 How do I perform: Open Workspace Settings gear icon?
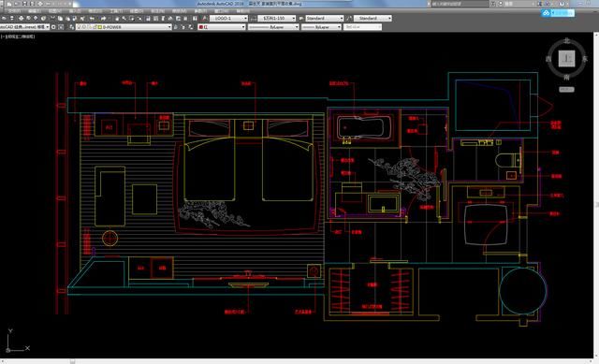click(x=53, y=27)
